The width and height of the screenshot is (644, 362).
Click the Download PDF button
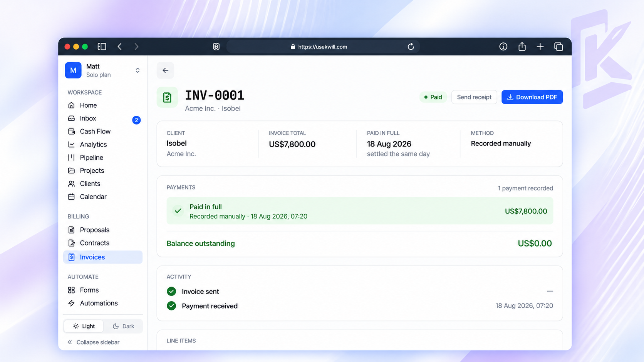[532, 97]
